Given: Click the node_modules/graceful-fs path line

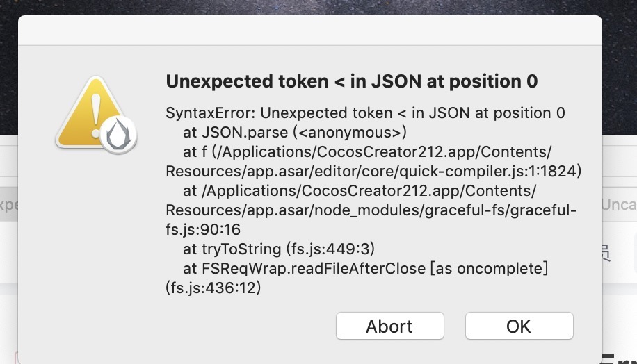Looking at the screenshot, I should click(371, 210).
